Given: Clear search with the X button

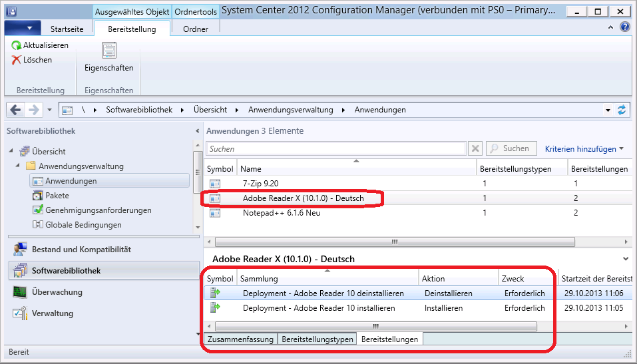Looking at the screenshot, I should coord(475,148).
